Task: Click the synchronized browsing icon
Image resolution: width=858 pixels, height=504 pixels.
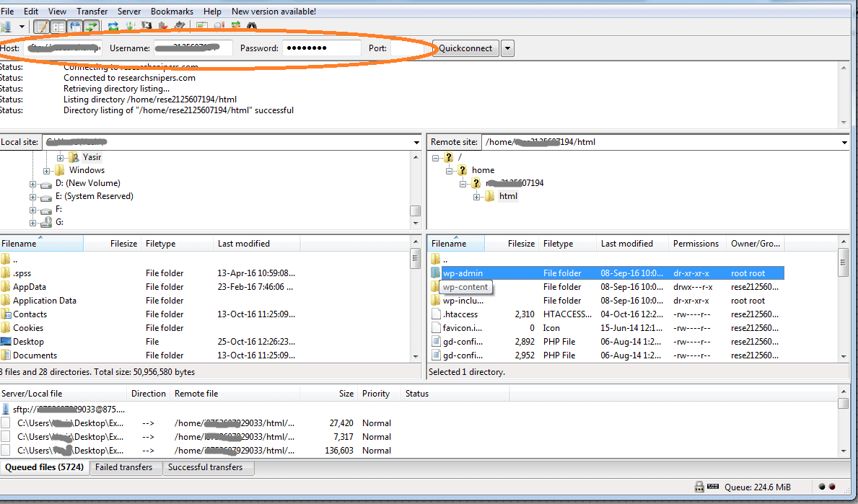Action: click(x=235, y=27)
